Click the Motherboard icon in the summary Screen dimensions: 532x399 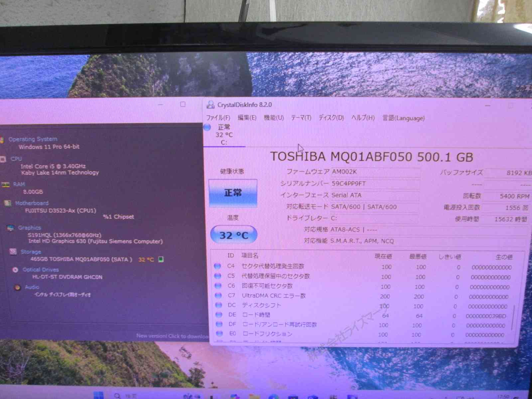point(8,203)
